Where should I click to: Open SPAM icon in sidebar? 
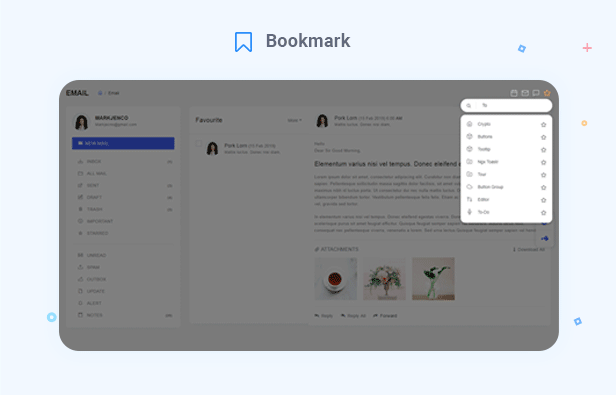(80, 267)
